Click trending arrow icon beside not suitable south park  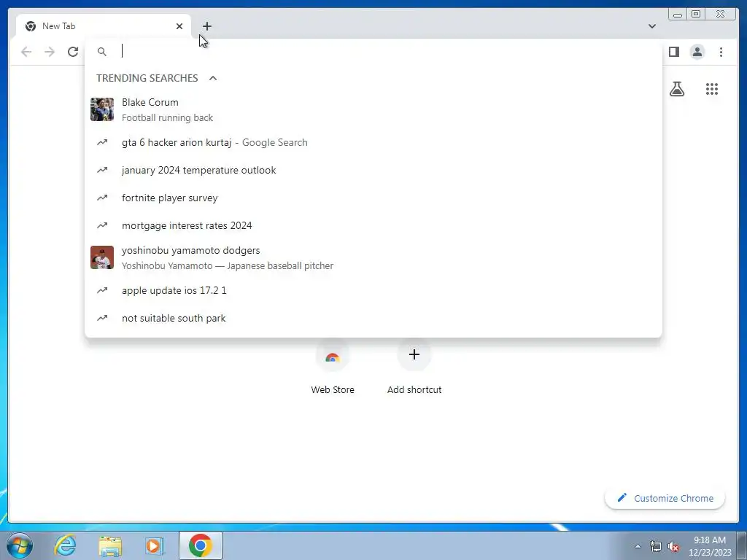click(102, 318)
